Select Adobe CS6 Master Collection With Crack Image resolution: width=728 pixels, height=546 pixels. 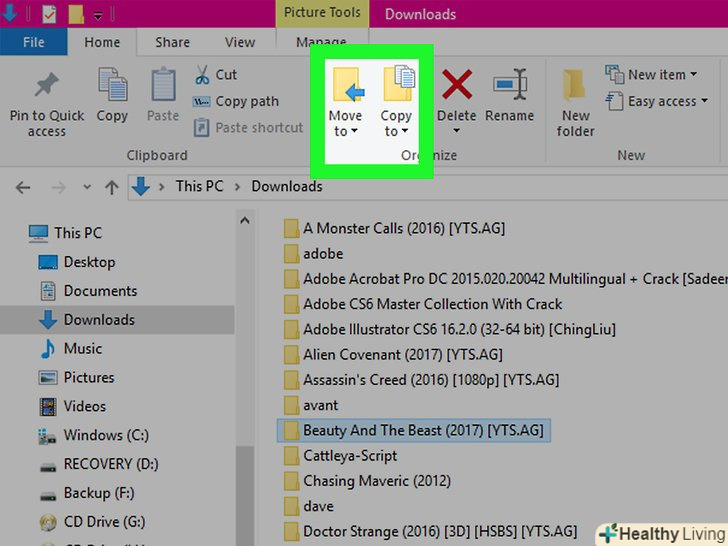click(423, 304)
